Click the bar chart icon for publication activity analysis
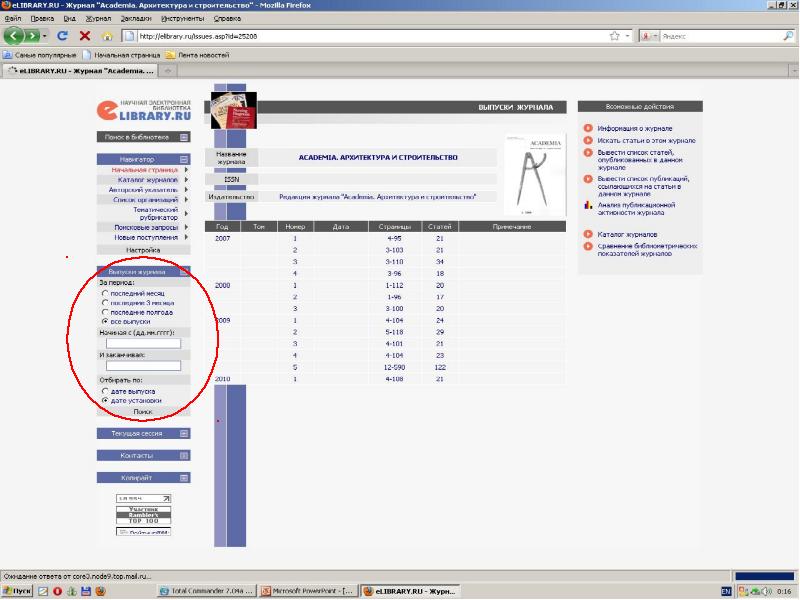This screenshot has height=600, width=800. 588,205
